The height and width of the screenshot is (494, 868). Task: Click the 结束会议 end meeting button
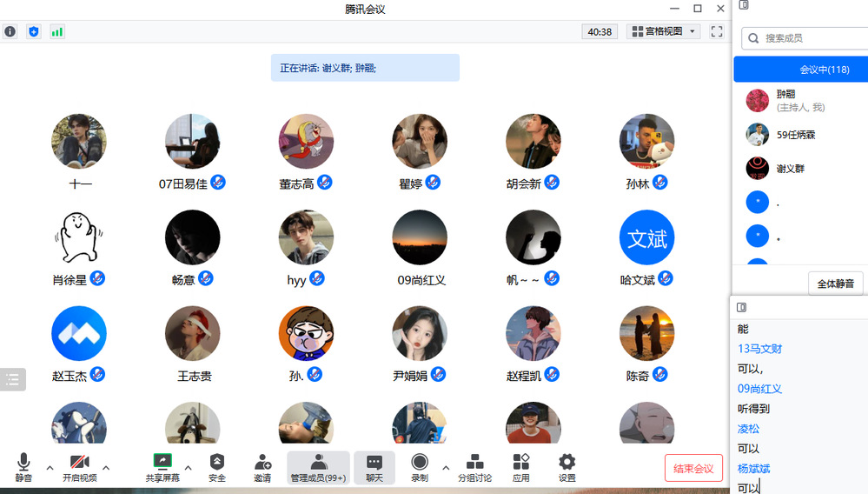click(693, 468)
